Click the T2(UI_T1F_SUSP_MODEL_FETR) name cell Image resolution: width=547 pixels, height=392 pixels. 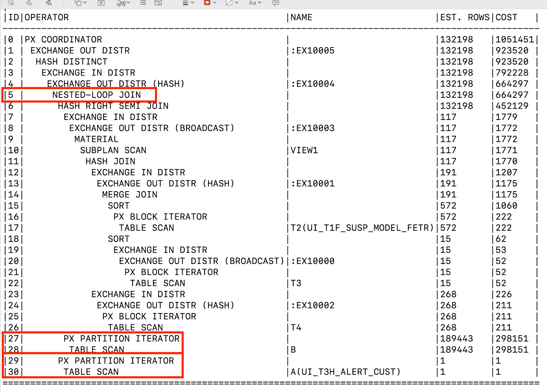[x=362, y=228]
